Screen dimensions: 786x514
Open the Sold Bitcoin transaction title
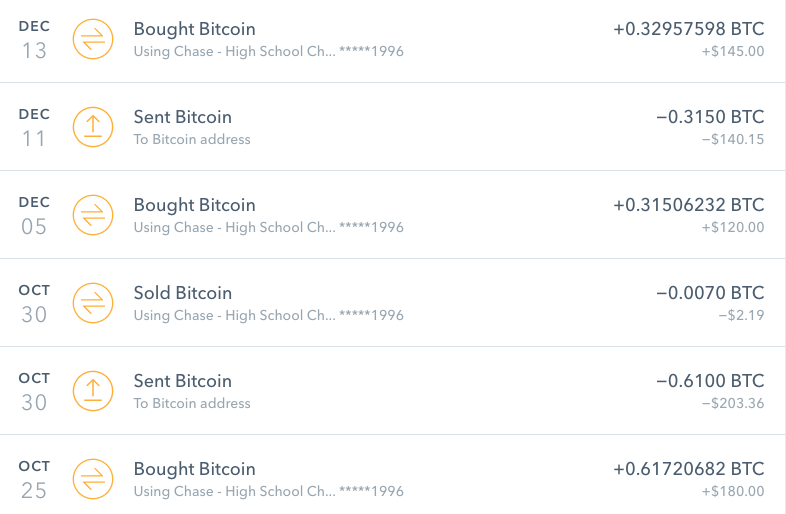coord(182,293)
